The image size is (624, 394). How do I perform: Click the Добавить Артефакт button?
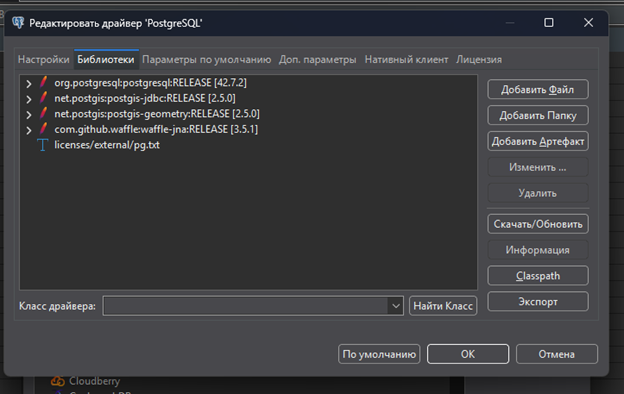538,141
